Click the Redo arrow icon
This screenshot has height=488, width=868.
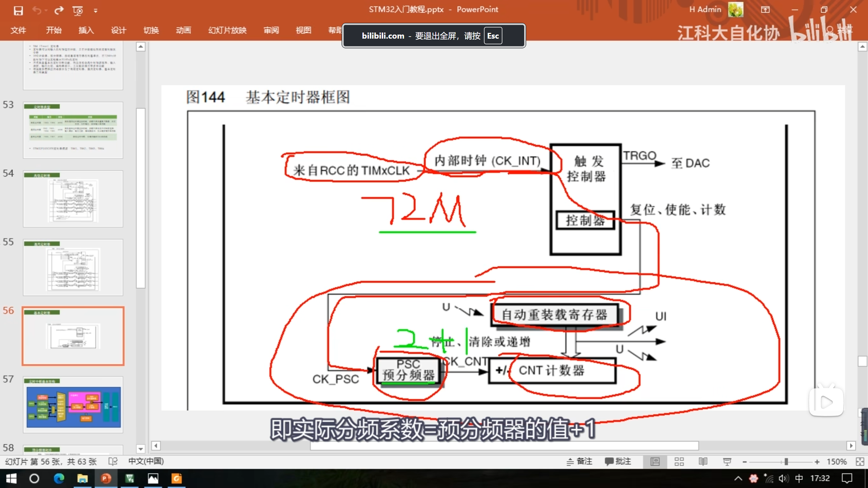click(x=59, y=11)
